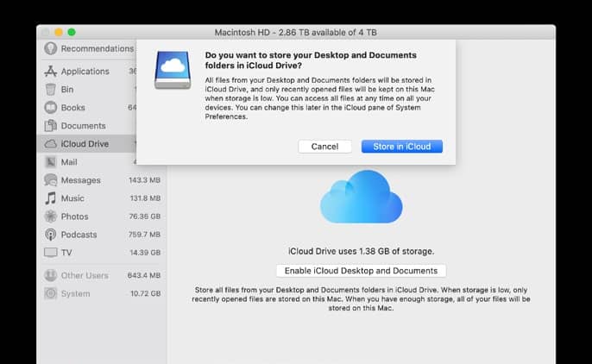Image resolution: width=592 pixels, height=364 pixels.
Task: Click the text iCloud Drive uses 1.38 GB
Action: click(362, 251)
